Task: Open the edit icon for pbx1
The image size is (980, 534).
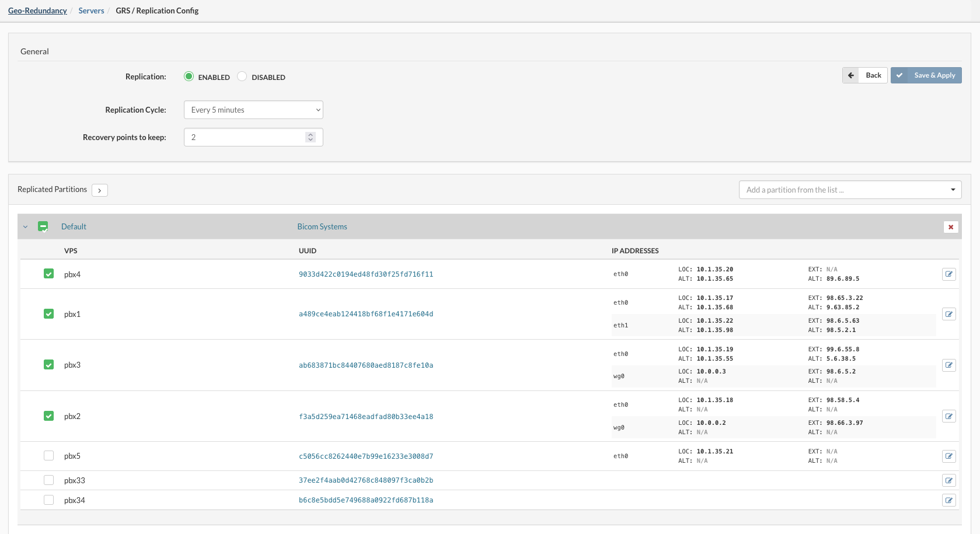Action: coord(949,314)
